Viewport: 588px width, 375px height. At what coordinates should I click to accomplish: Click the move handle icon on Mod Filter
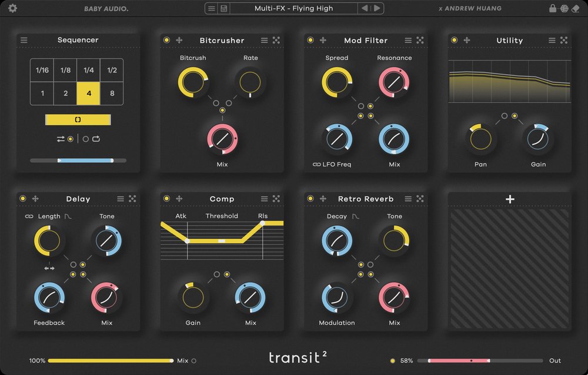point(323,41)
